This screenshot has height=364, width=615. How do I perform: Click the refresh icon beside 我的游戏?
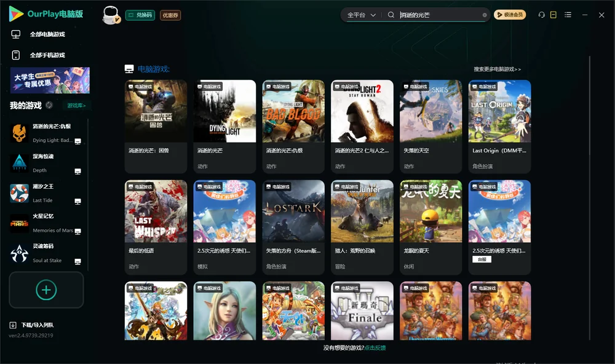pyautogui.click(x=49, y=105)
